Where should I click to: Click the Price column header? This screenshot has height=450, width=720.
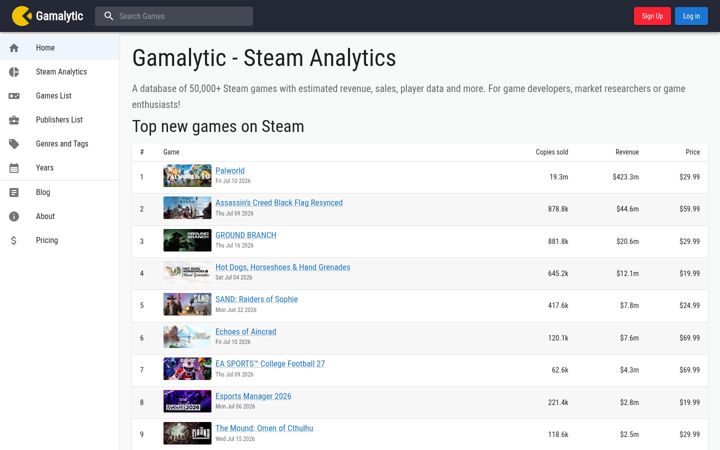point(692,152)
